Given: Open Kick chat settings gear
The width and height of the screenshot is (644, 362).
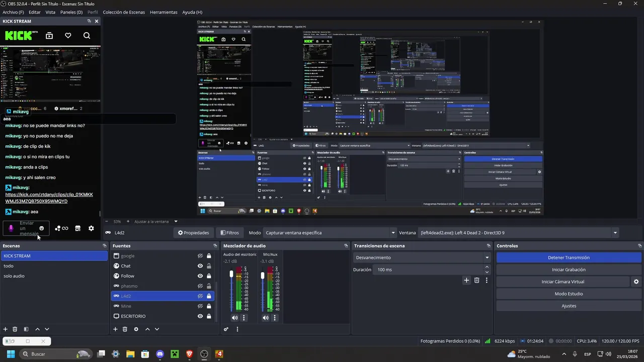Looking at the screenshot, I should [91, 228].
